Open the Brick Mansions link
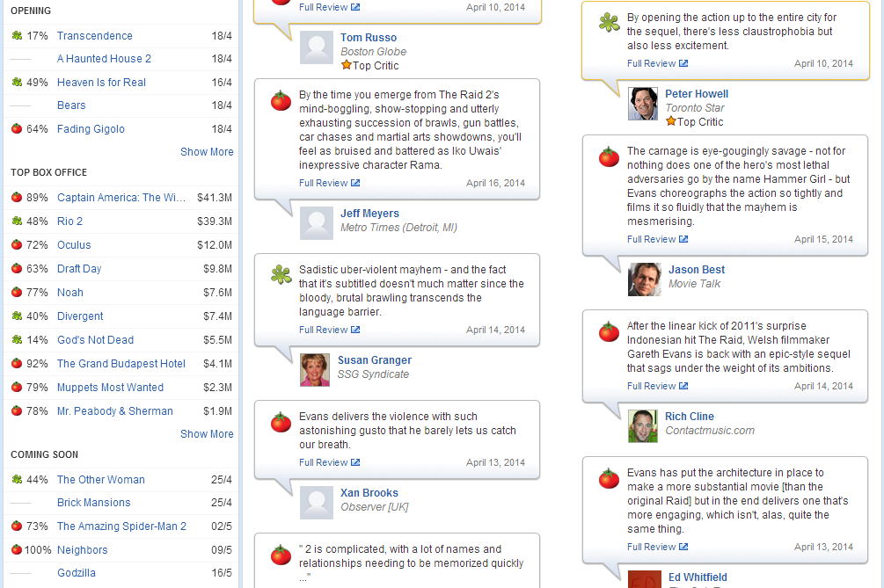The image size is (884, 588). 93,503
